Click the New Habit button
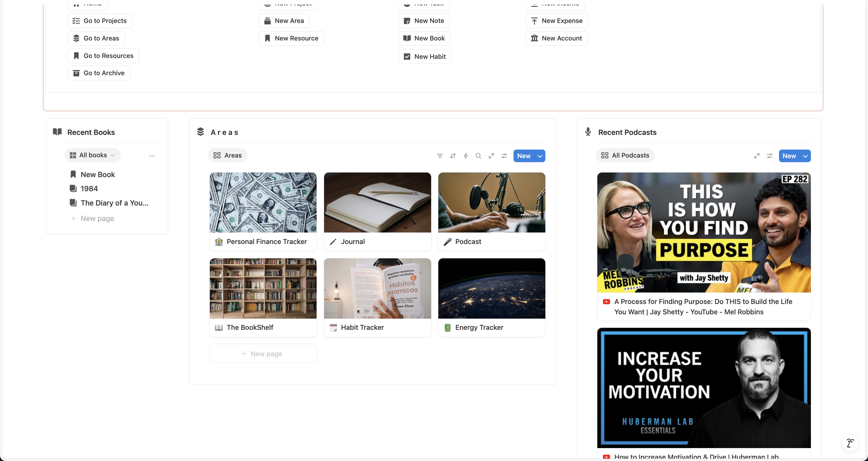 [x=425, y=57]
